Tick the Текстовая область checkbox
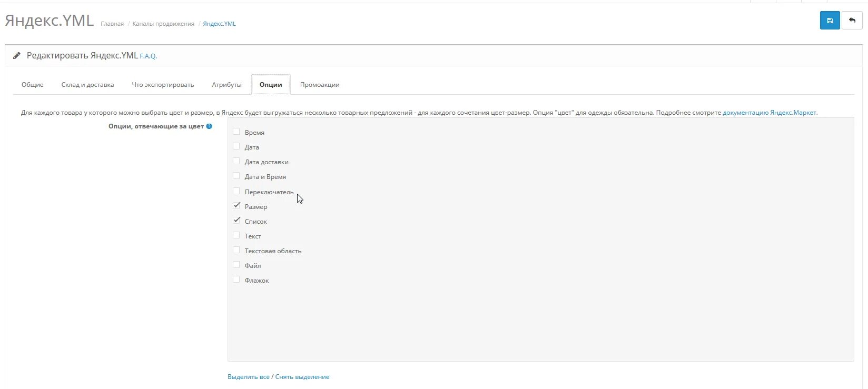 236,250
